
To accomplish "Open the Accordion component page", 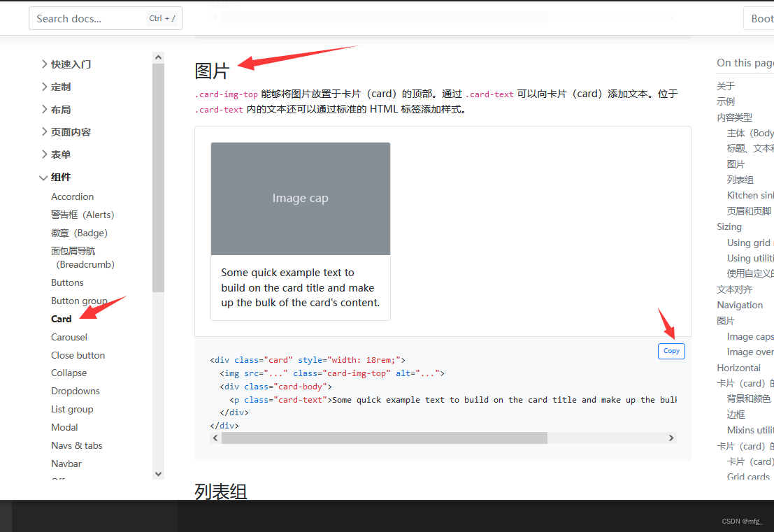I will pos(72,196).
